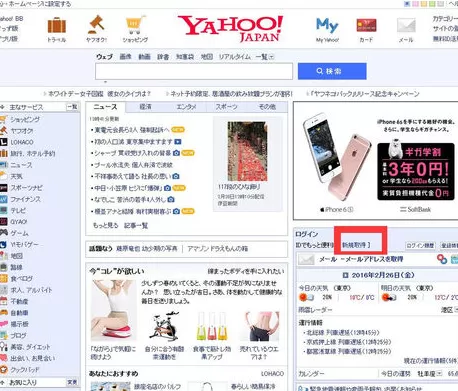Select the ウェブ search tab
Image resolution: width=458 pixels, height=391 pixels.
click(x=105, y=57)
